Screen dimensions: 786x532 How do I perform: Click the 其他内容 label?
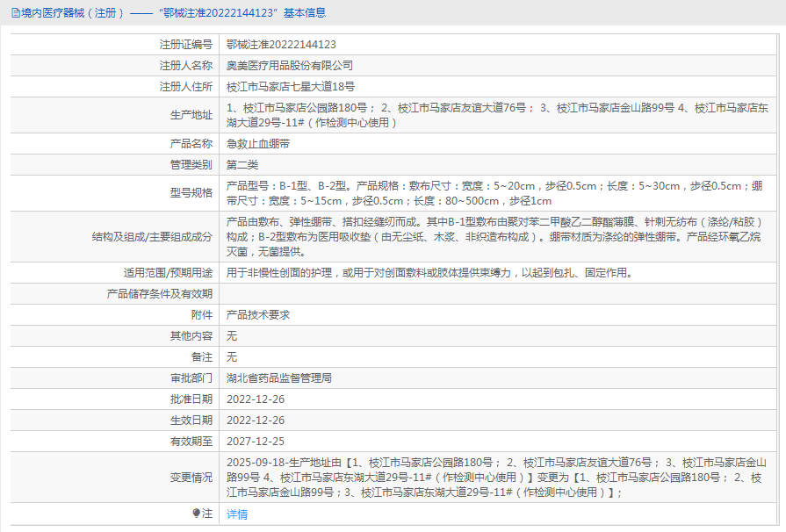(x=191, y=336)
